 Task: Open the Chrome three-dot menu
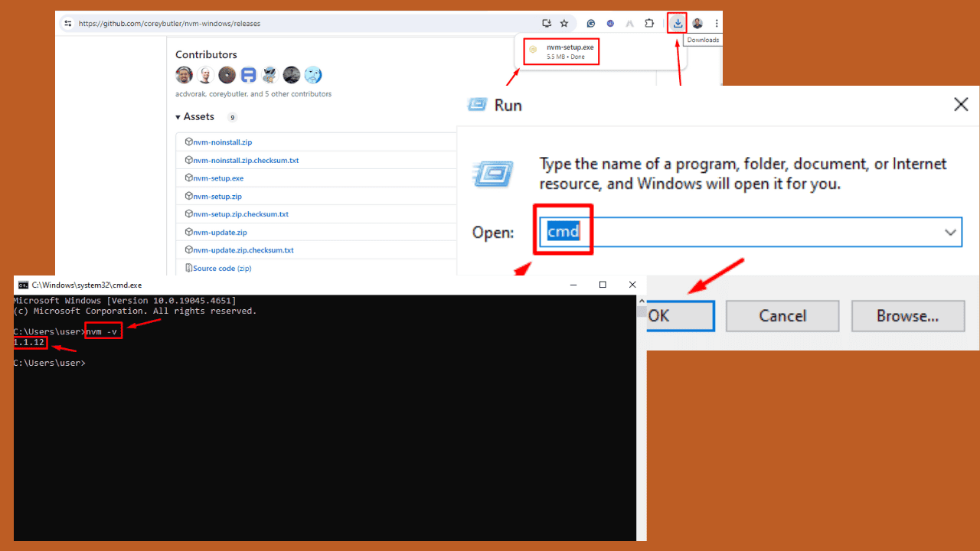pyautogui.click(x=716, y=23)
